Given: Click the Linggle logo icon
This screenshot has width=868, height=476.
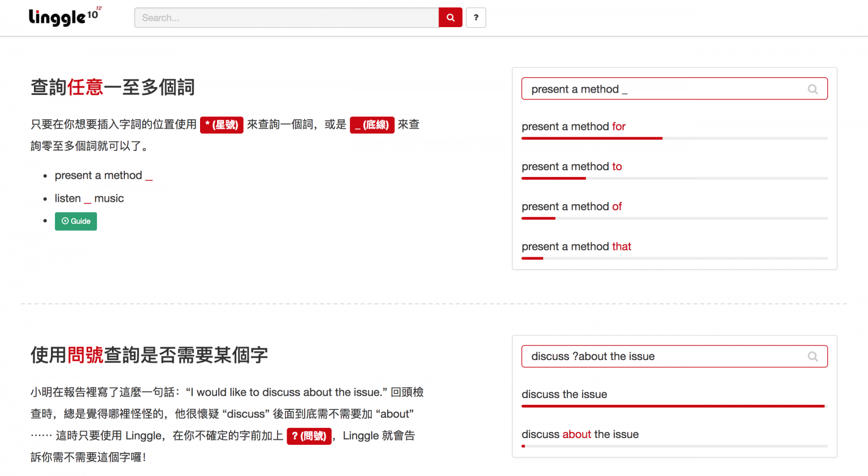Looking at the screenshot, I should (x=64, y=17).
